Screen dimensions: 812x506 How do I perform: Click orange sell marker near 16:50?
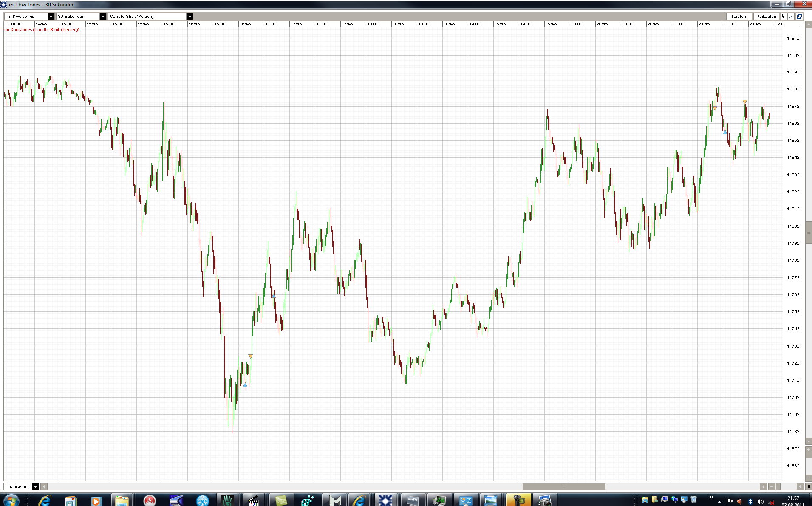tap(251, 356)
